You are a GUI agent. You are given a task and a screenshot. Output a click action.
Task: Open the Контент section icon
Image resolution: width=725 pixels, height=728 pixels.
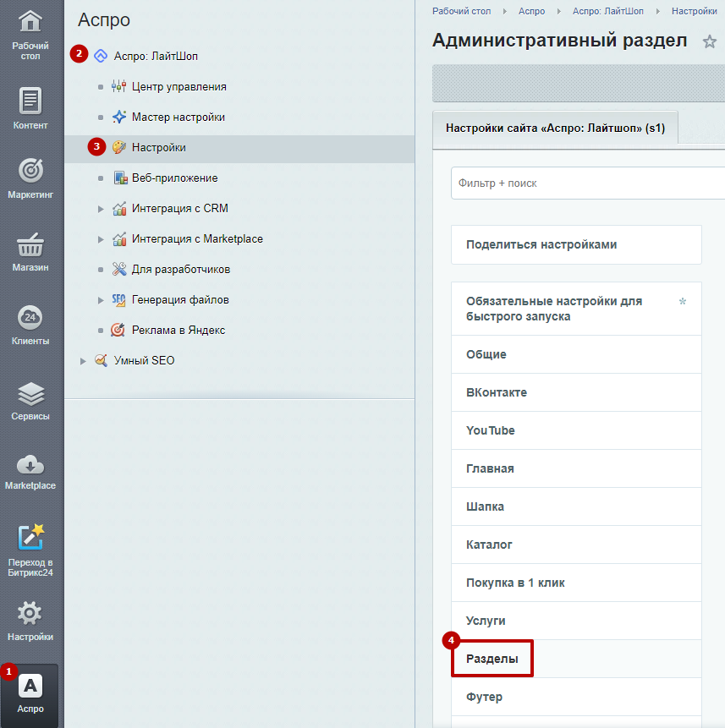pos(30,101)
